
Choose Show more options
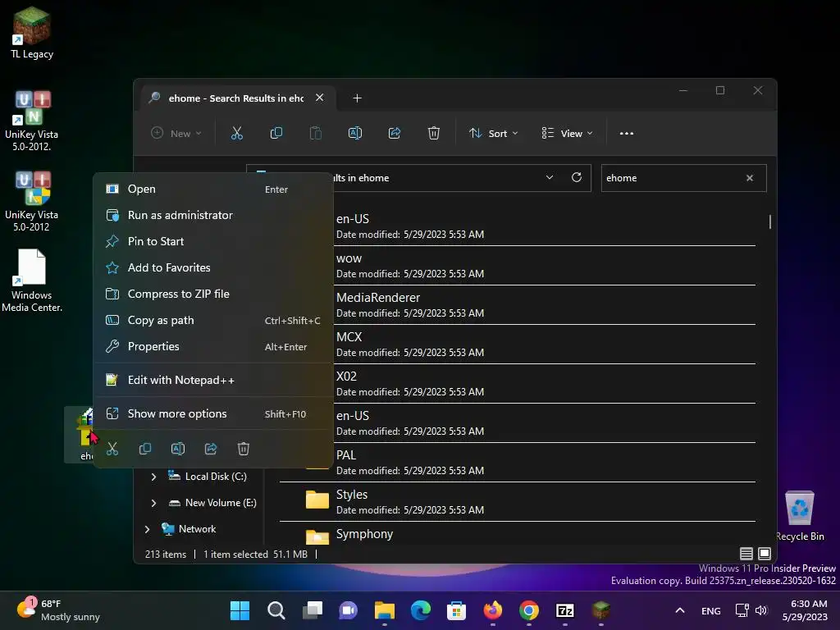213,413
